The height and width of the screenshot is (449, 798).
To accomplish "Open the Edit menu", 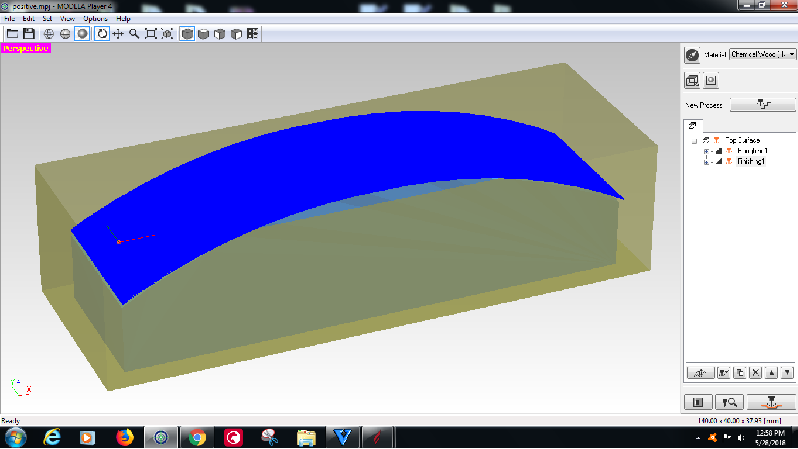I will (x=28, y=18).
